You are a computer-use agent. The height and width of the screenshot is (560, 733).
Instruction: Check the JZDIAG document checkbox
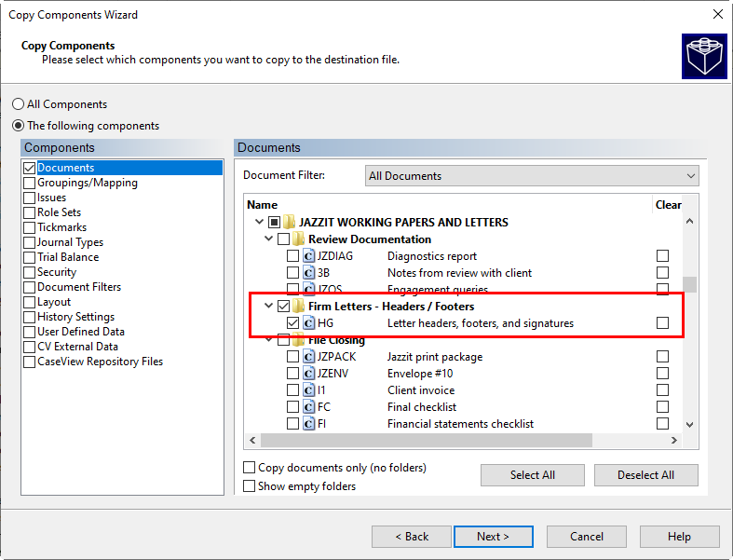[292, 256]
